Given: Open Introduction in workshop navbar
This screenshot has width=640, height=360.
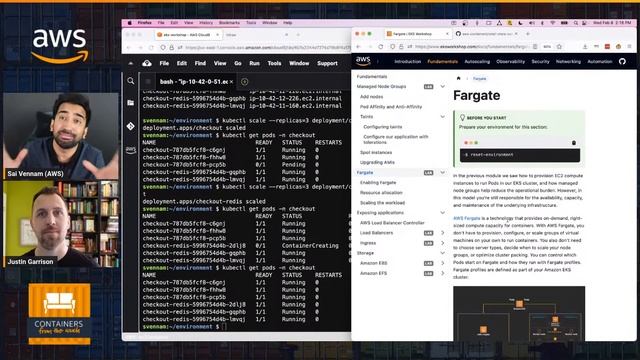Looking at the screenshot, I should [407, 62].
